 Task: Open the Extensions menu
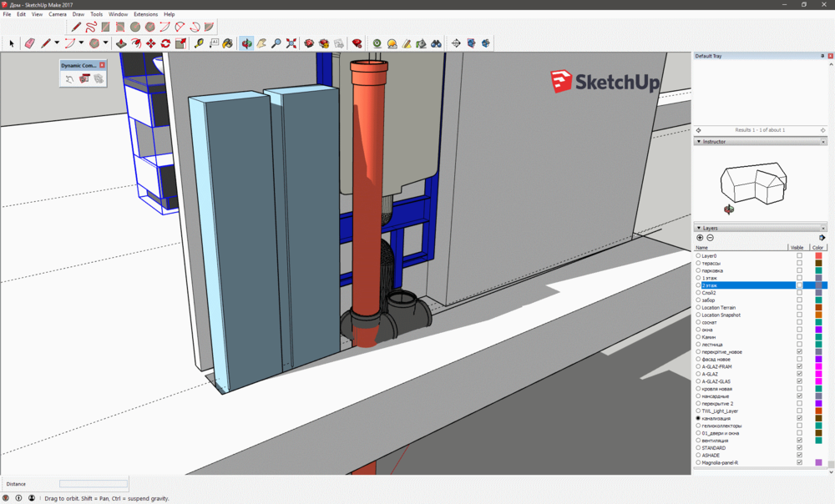point(145,14)
